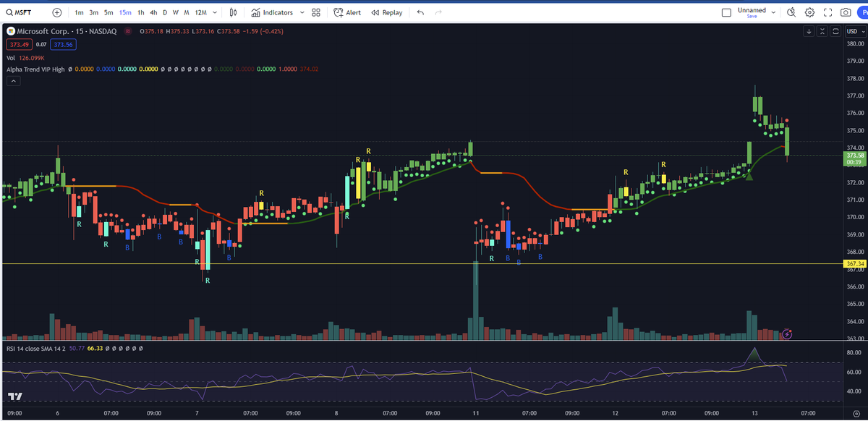Click the 373.58 current price label
868x421 pixels.
click(856, 156)
